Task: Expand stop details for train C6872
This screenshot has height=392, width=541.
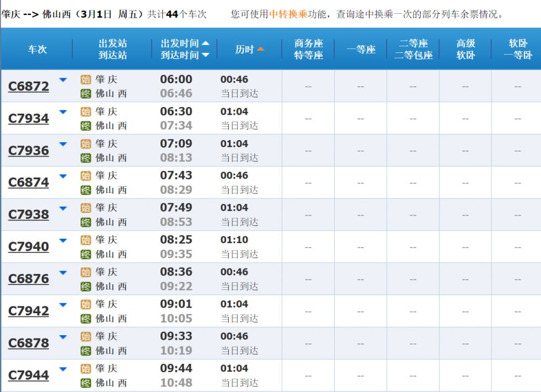Action: pyautogui.click(x=63, y=80)
